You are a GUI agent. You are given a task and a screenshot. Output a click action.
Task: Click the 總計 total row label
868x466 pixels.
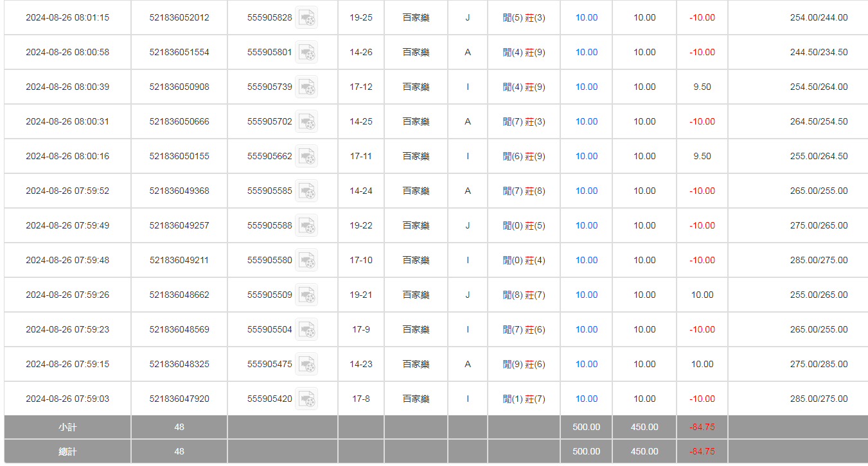67,452
